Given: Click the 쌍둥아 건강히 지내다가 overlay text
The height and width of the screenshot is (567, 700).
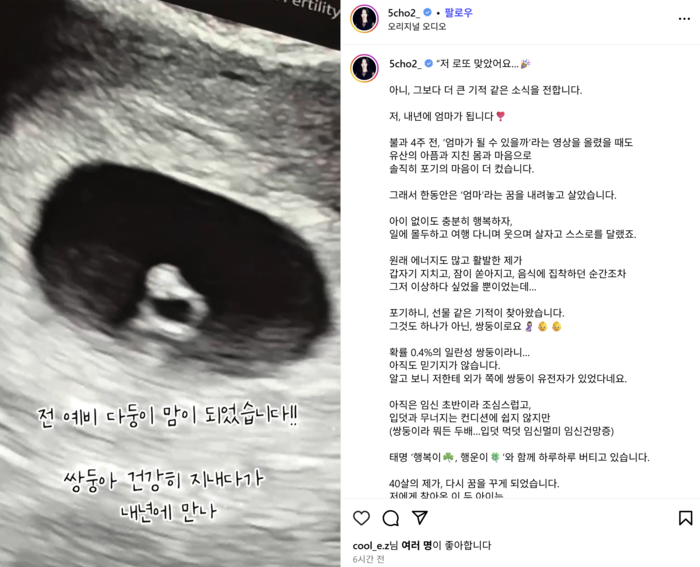Looking at the screenshot, I should (x=164, y=480).
